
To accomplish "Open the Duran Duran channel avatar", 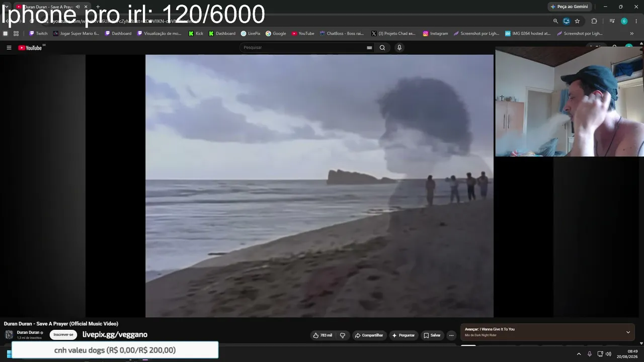I will 9,335.
